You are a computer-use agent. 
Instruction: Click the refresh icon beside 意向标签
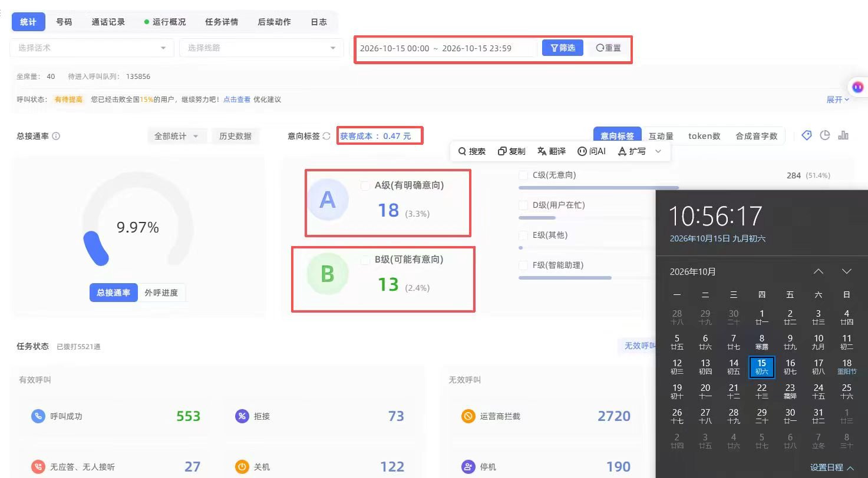(x=326, y=136)
